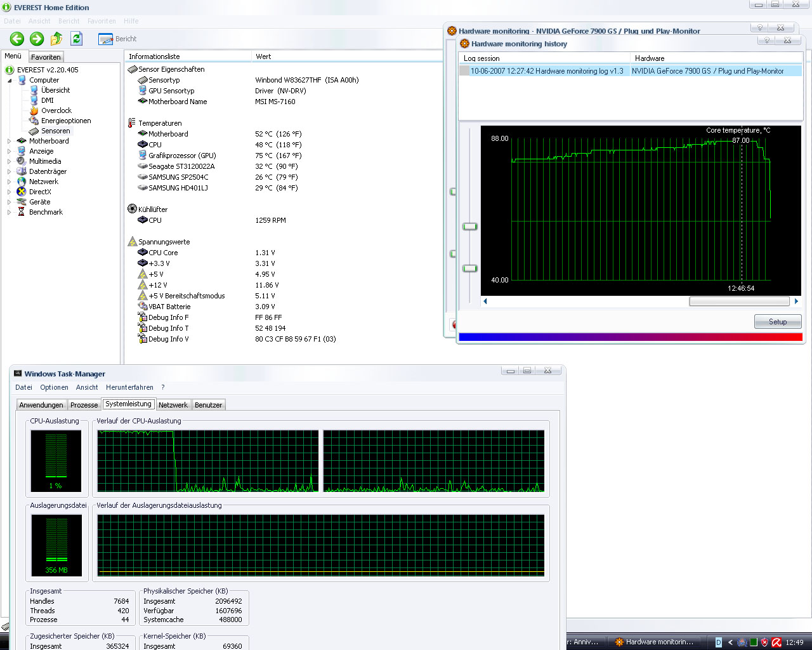The image size is (812, 650).
Task: Click lower vertical slider handle beside graph
Action: click(x=470, y=269)
